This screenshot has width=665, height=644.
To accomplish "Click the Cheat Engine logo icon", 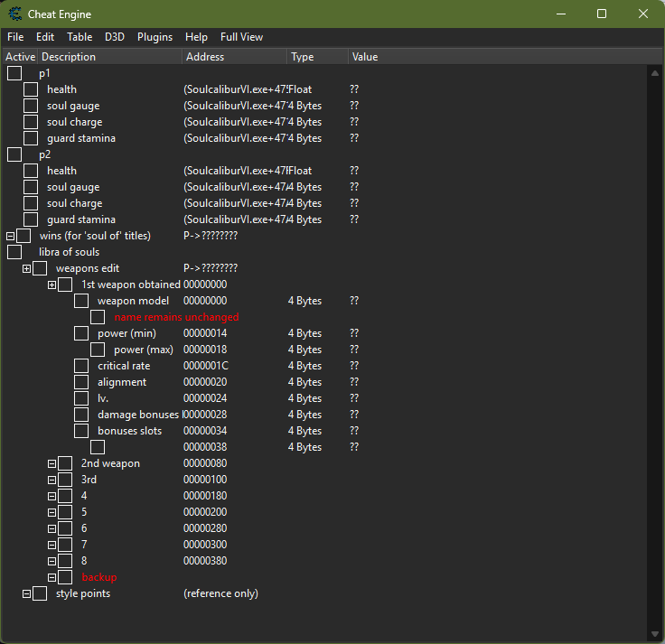I will (14, 14).
